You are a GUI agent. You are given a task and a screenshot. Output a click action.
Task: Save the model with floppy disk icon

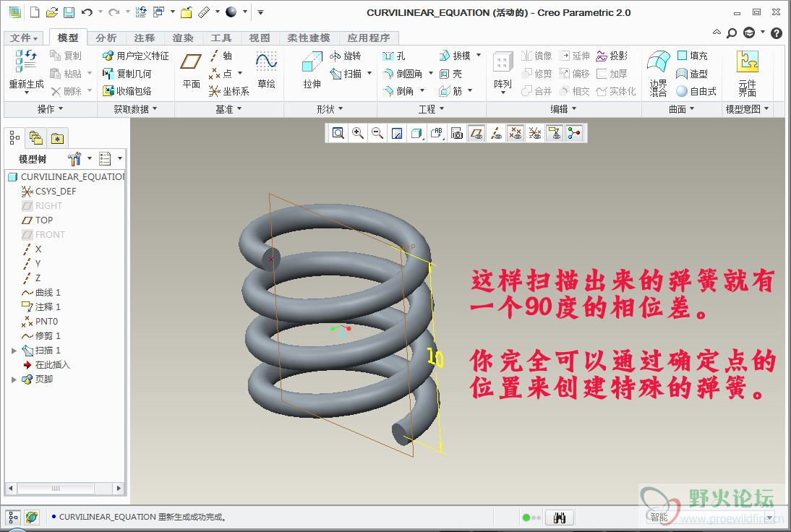coord(69,12)
